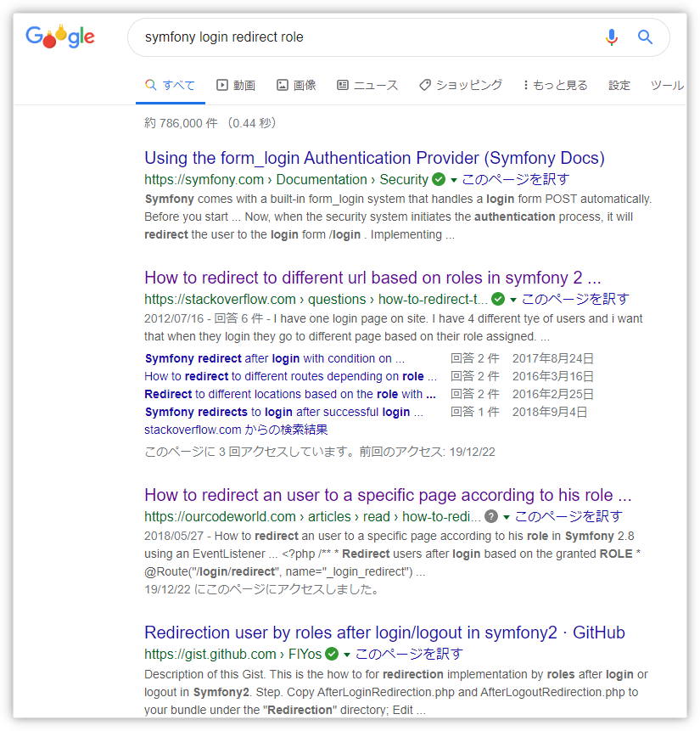Viewport: 700px width, 731px height.
Task: Expand dropdown arrow beside ourcodeworld URL
Action: click(x=507, y=518)
